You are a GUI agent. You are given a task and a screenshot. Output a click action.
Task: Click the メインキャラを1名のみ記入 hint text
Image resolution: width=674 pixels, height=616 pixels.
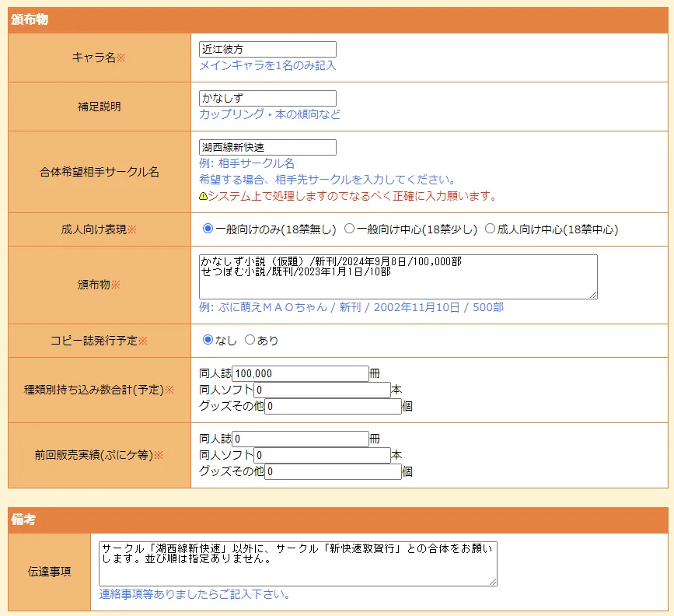(267, 66)
